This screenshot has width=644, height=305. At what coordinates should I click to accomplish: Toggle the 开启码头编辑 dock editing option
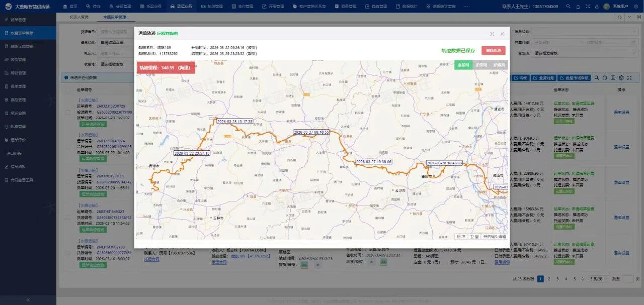tap(494, 236)
